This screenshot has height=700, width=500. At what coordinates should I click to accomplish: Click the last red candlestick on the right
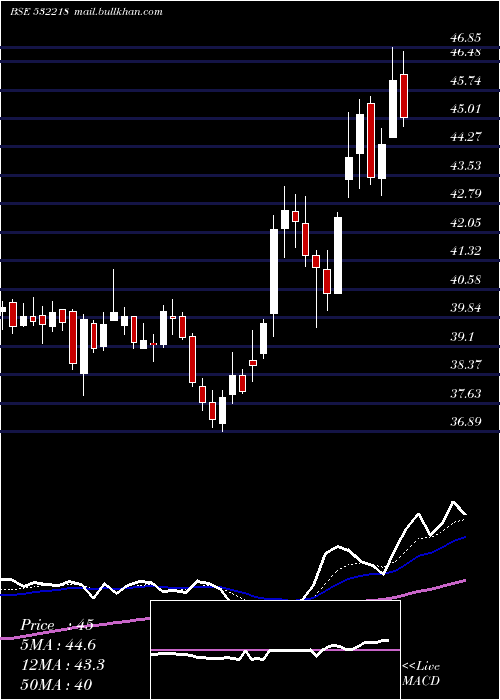point(404,96)
